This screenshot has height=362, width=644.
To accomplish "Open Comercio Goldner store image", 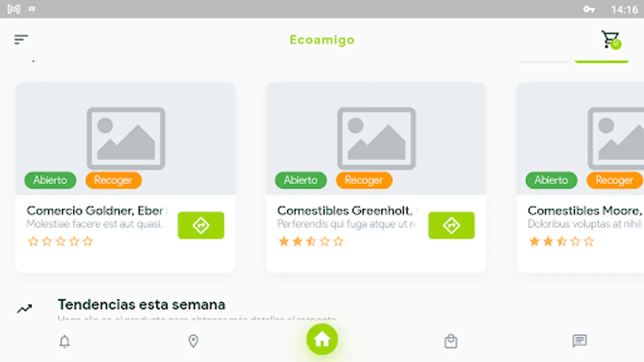I will pyautogui.click(x=126, y=138).
